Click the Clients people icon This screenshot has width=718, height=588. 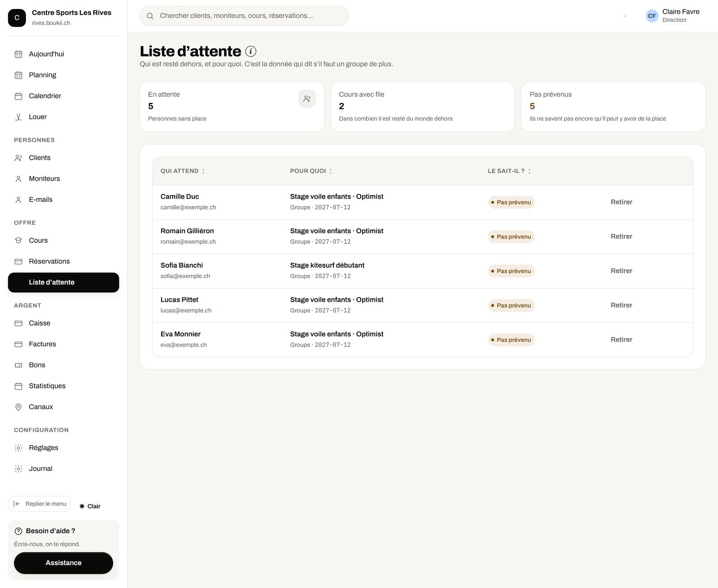click(18, 158)
